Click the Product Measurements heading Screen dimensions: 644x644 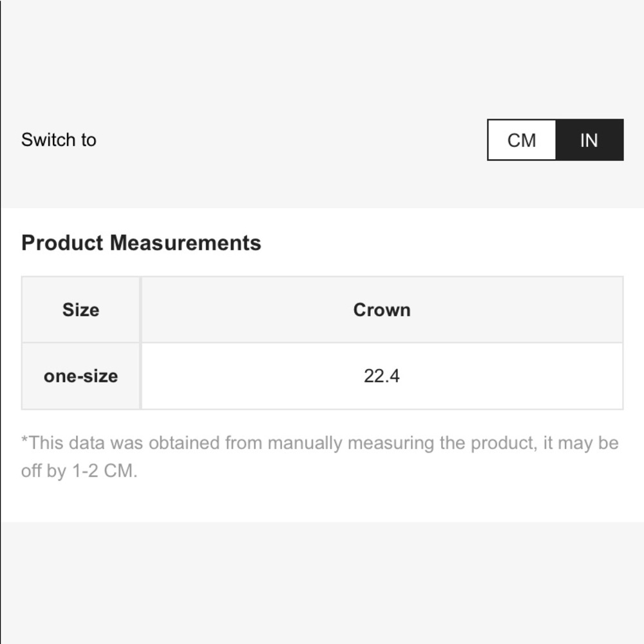coord(141,243)
